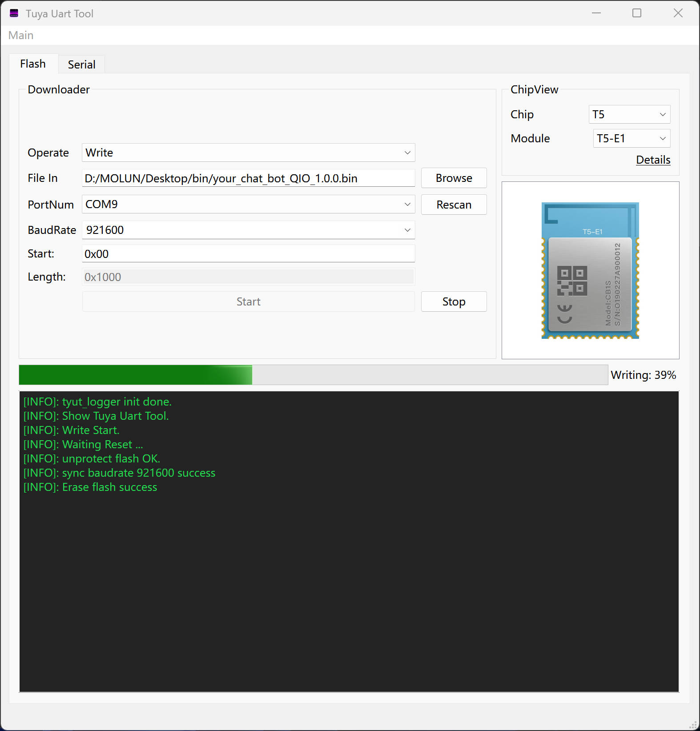Click the PortNum label

click(51, 205)
